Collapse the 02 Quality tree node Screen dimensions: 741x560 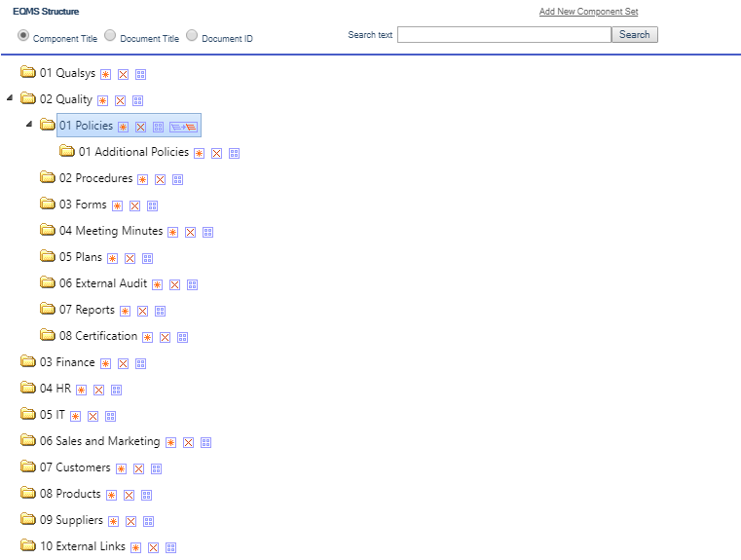10,97
